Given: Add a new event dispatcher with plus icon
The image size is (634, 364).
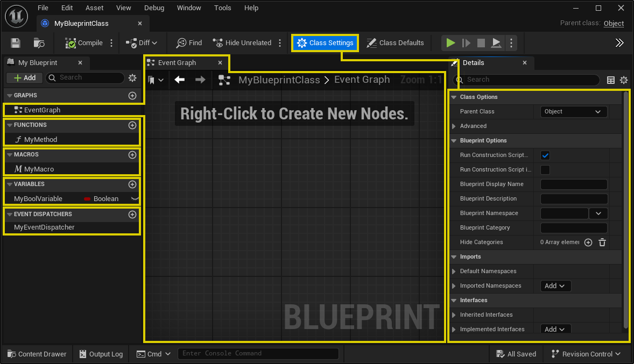Looking at the screenshot, I should point(132,215).
